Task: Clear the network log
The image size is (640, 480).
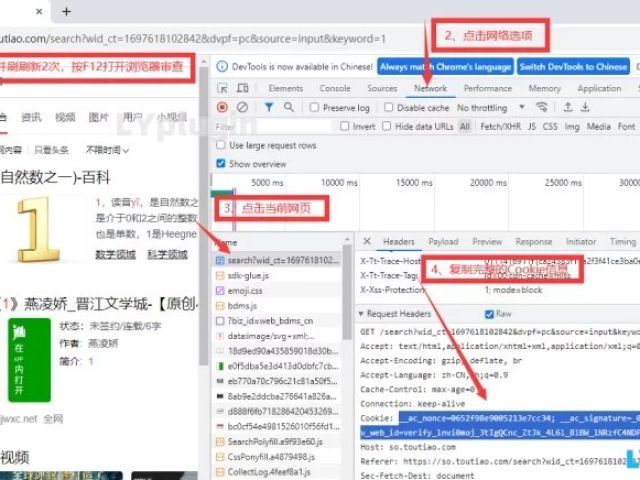Action: 242,107
